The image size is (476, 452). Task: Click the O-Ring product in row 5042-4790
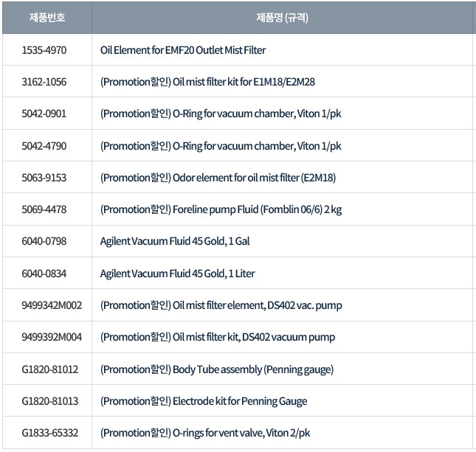coord(221,146)
